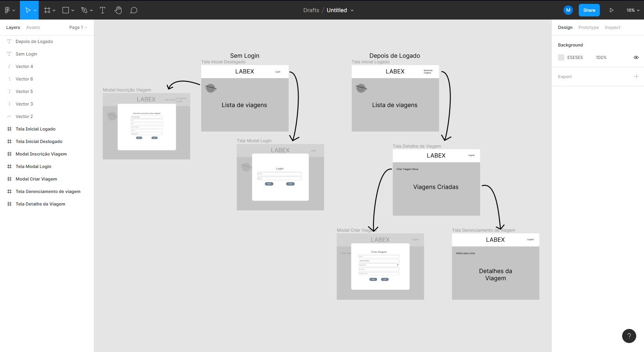
Task: Click Viagens Criadas text on canvas
Action: (x=436, y=187)
